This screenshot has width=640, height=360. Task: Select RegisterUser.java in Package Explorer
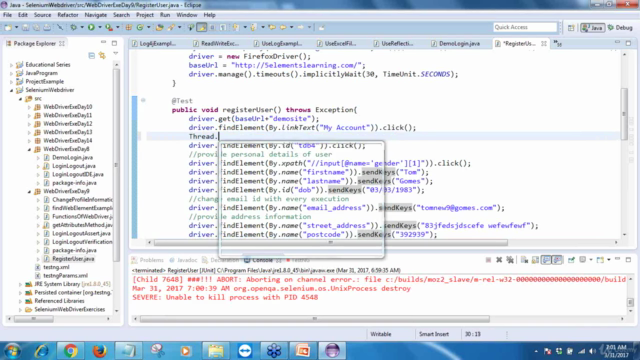coord(73,259)
